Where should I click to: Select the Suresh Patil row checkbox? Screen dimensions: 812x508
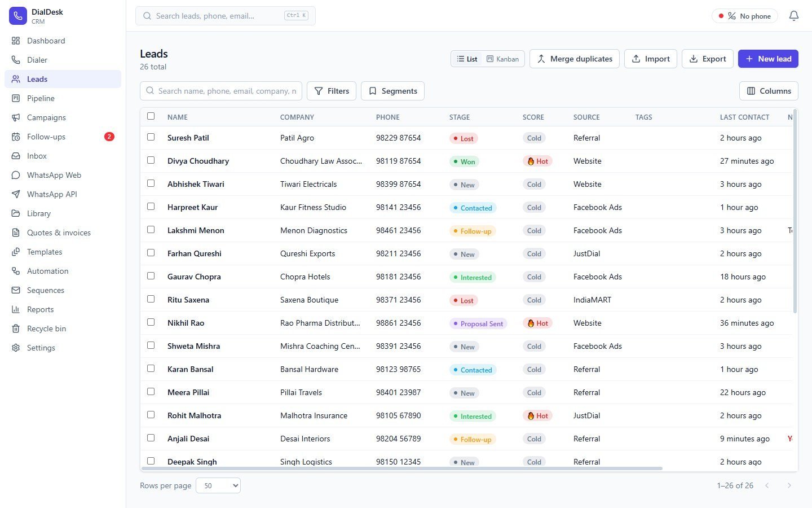click(x=151, y=137)
